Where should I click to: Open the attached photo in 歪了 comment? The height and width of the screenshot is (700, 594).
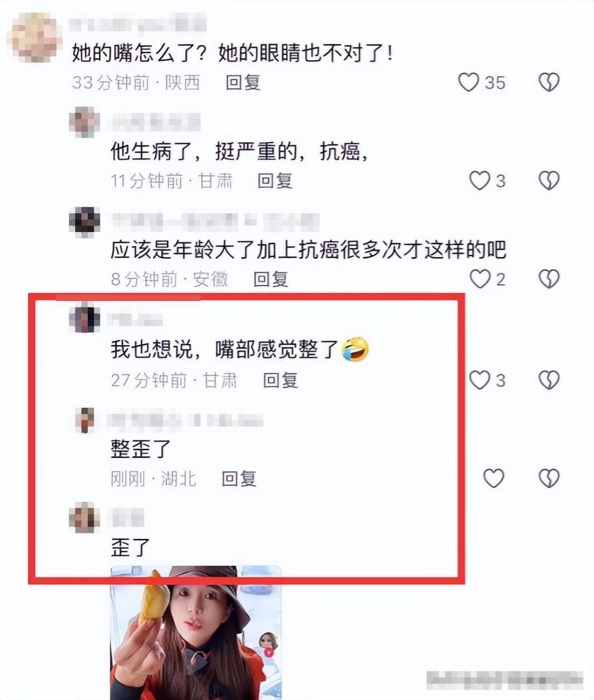click(x=196, y=633)
